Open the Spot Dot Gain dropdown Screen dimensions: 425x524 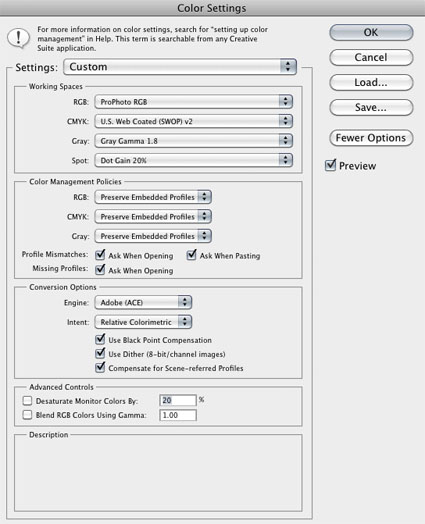point(193,160)
